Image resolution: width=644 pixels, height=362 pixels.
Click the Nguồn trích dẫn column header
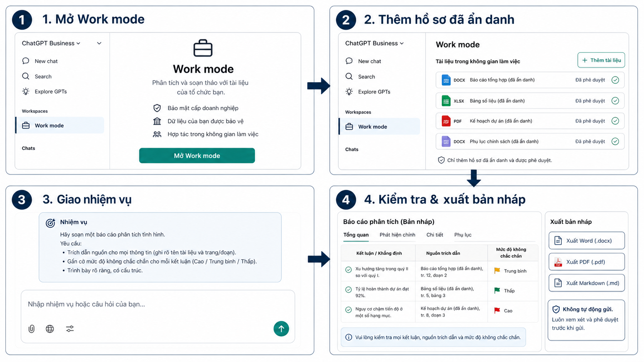(x=443, y=253)
